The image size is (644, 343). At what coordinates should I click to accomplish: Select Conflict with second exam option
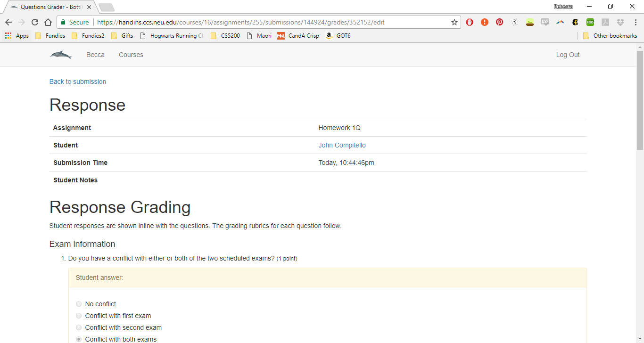79,327
